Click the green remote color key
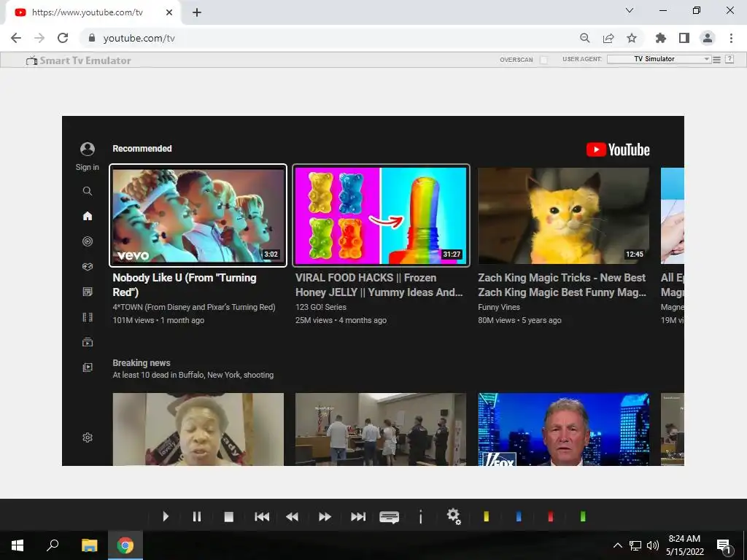Image resolution: width=747 pixels, height=560 pixels. [x=583, y=516]
